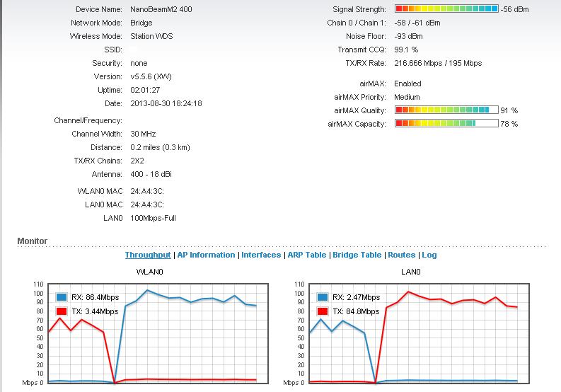Open the ARP Table view
This screenshot has height=392, width=561.
[x=306, y=255]
